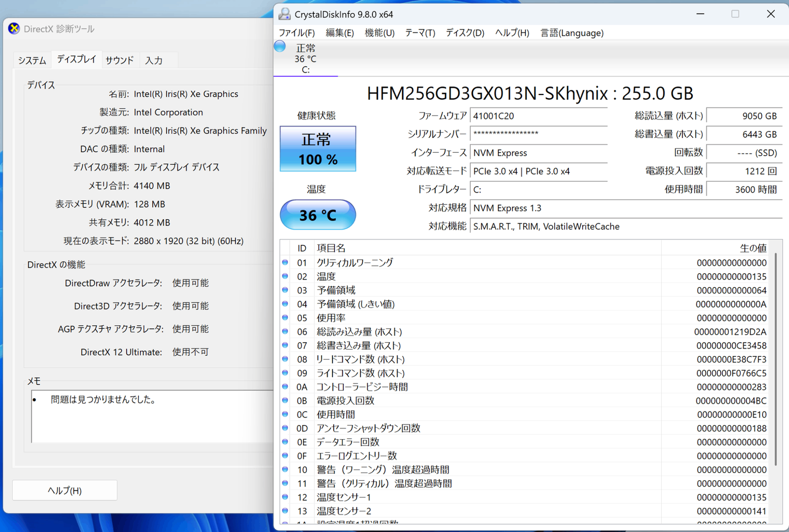The width and height of the screenshot is (789, 532).
Task: Click the インターフェース field NVM Express
Action: point(539,153)
